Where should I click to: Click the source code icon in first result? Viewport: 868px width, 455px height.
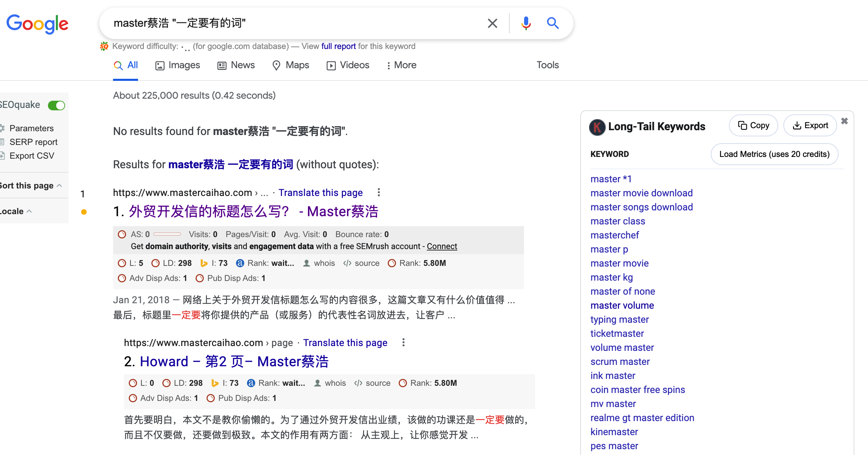click(347, 263)
